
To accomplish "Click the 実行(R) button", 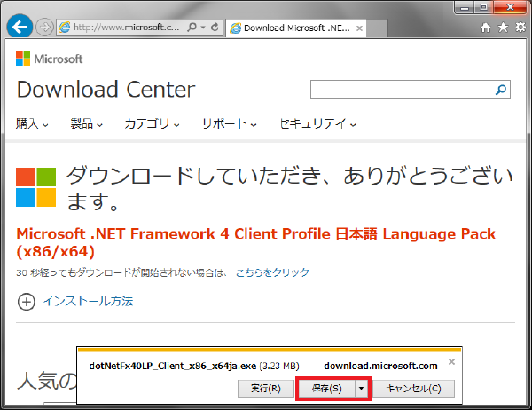I will (266, 389).
